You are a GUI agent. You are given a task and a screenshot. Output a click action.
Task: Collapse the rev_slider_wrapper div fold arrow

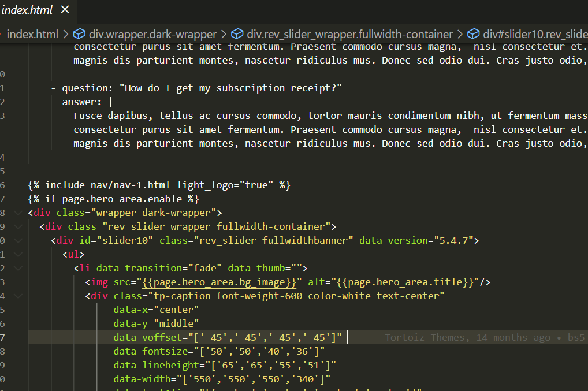(17, 226)
